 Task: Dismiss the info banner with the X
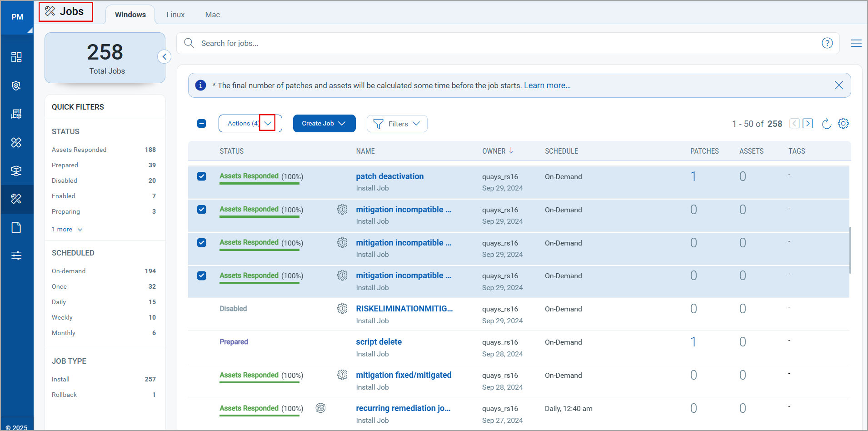click(839, 85)
